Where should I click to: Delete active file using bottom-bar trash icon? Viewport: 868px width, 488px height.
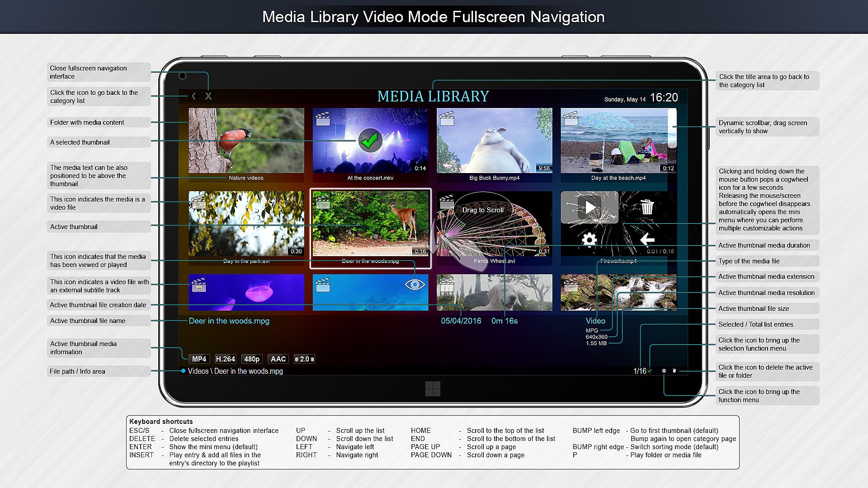click(x=674, y=371)
